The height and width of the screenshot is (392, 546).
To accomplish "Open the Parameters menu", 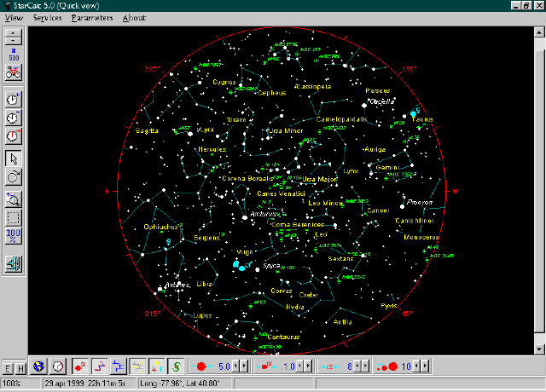I will tap(92, 18).
